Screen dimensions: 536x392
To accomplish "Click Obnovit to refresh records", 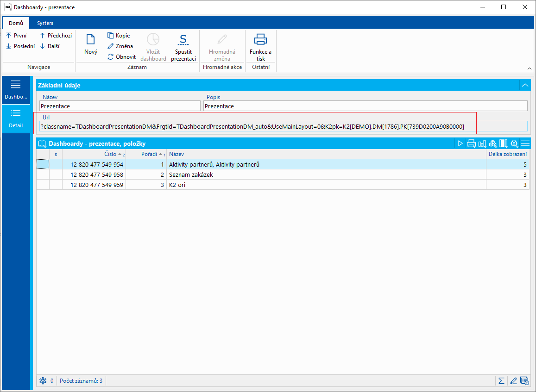I will click(122, 57).
